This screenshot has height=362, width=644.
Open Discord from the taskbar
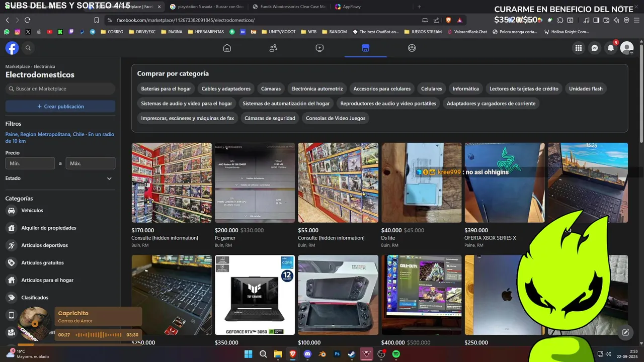pos(307,354)
